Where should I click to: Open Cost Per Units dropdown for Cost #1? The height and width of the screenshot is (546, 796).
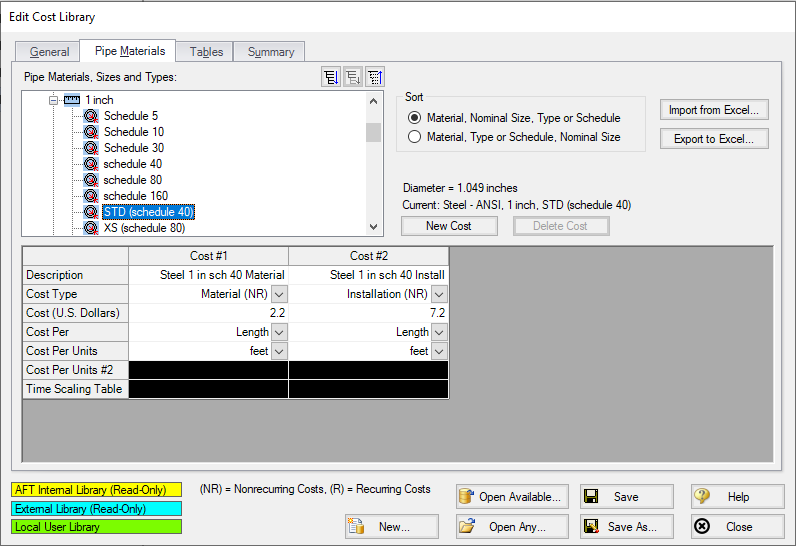(280, 351)
